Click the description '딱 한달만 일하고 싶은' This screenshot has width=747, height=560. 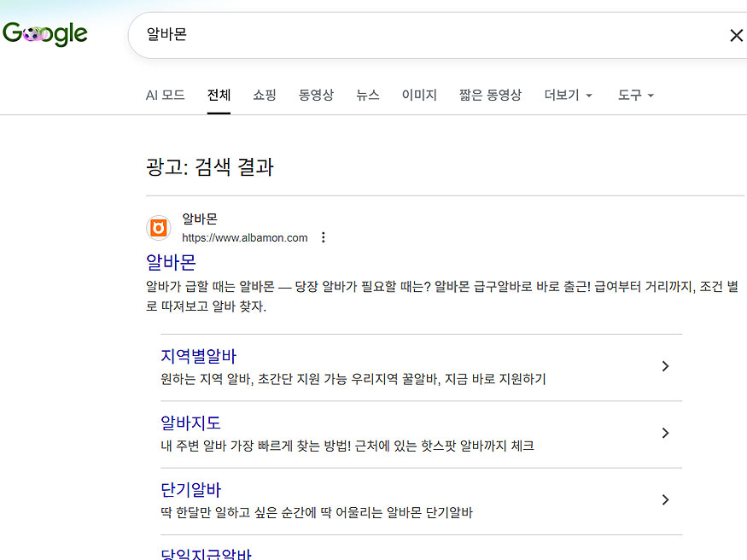click(x=317, y=512)
